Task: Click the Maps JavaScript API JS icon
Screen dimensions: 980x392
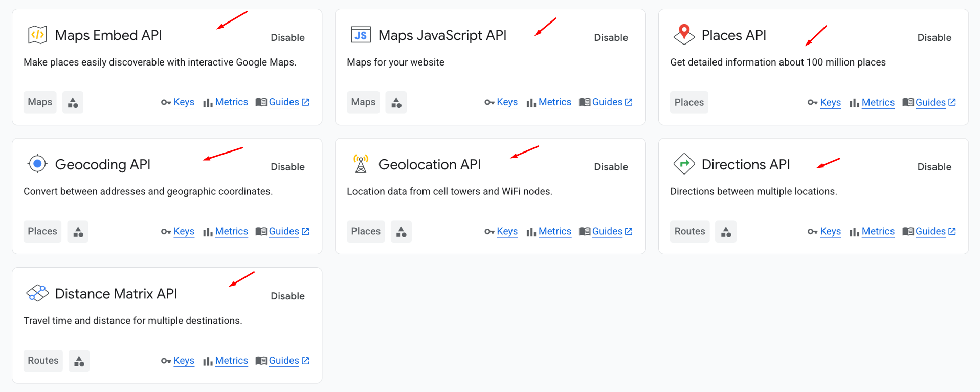Action: point(361,35)
